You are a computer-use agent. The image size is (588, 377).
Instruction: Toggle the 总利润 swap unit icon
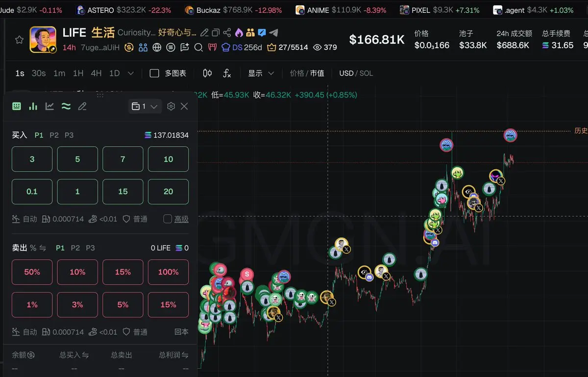tap(185, 355)
